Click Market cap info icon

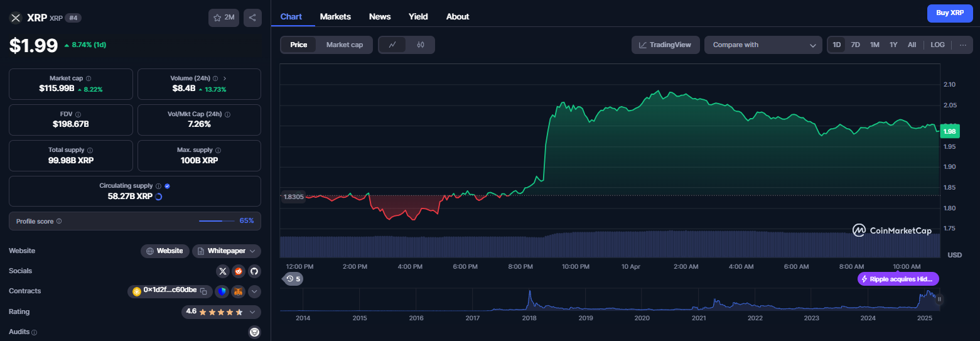(89, 78)
